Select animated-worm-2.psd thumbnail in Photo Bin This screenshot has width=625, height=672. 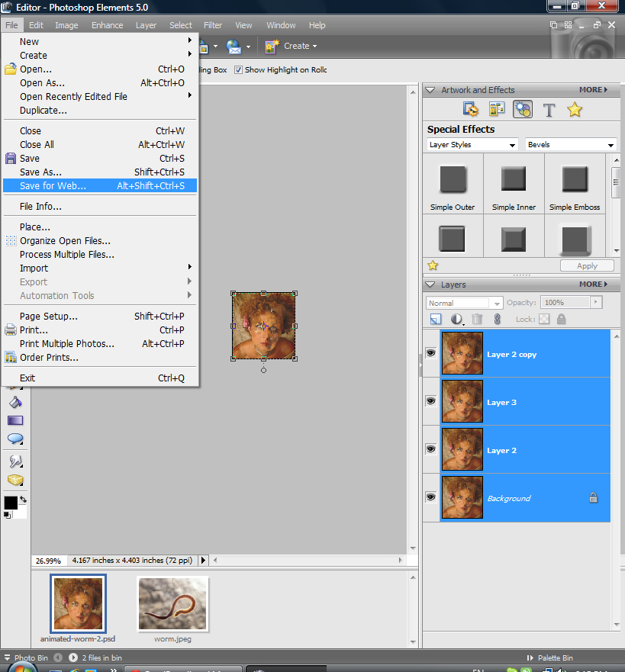[x=78, y=603]
